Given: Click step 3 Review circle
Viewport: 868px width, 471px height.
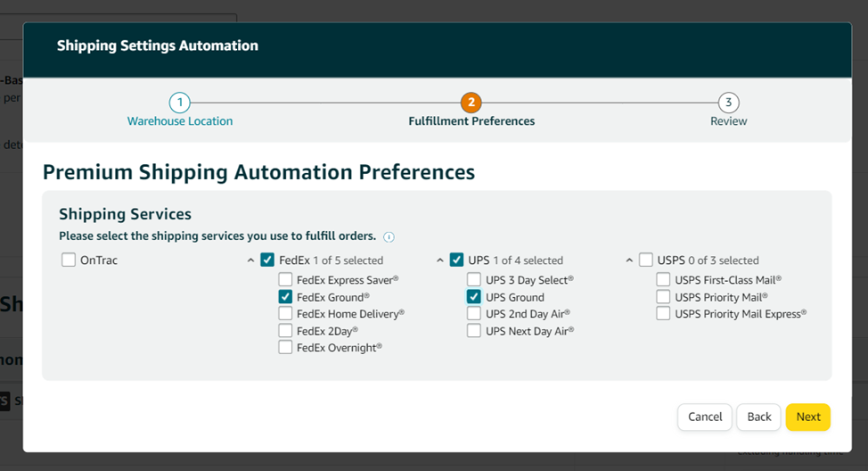Looking at the screenshot, I should pyautogui.click(x=728, y=103).
